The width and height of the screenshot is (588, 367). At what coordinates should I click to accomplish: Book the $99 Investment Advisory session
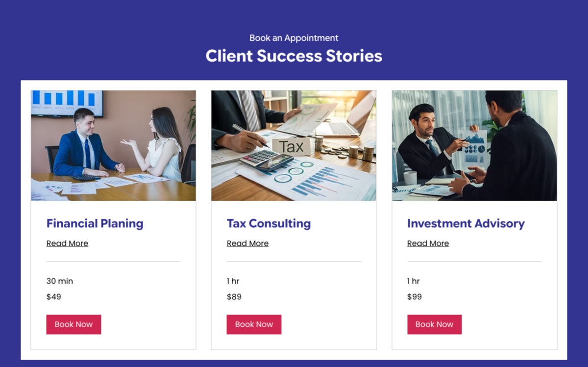(434, 324)
